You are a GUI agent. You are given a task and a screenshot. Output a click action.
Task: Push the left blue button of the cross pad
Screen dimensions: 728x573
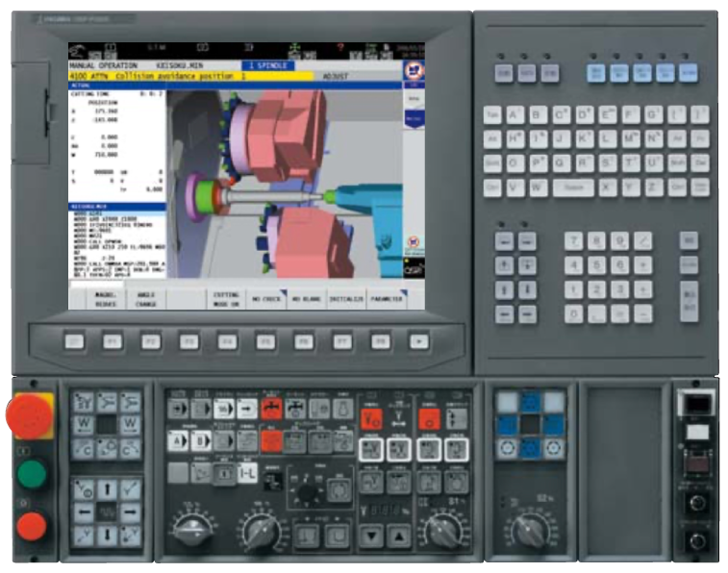click(x=507, y=425)
